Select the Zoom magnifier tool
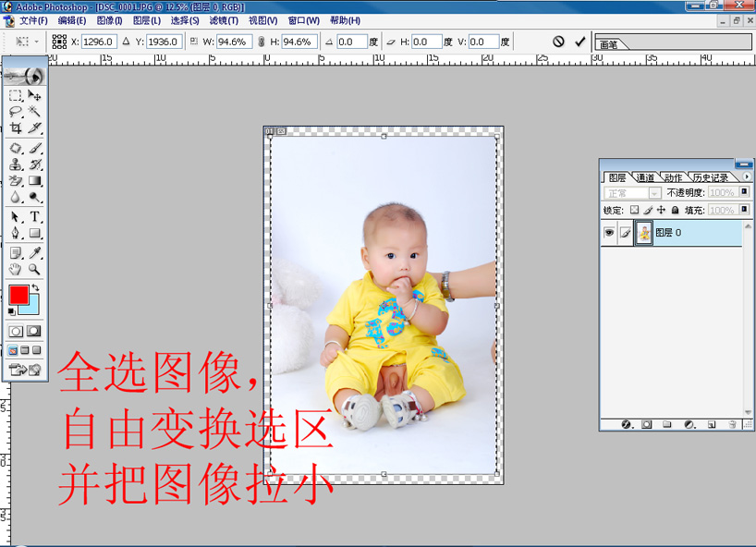This screenshot has height=547, width=756. (x=34, y=270)
